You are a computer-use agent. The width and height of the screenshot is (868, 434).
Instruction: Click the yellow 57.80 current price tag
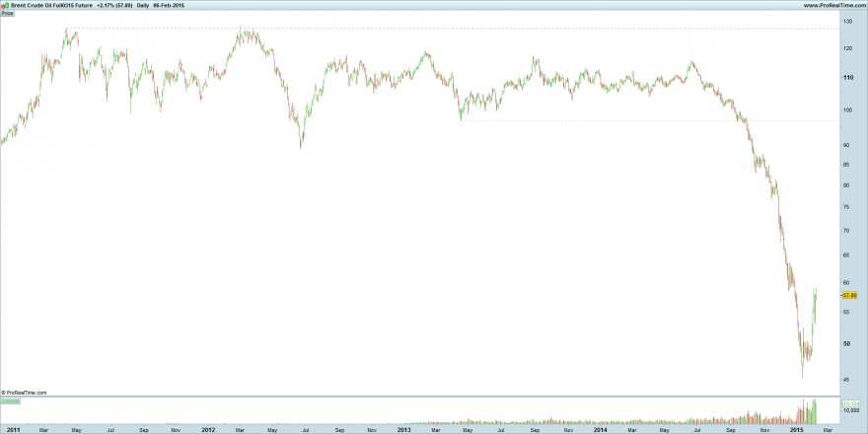tap(849, 296)
